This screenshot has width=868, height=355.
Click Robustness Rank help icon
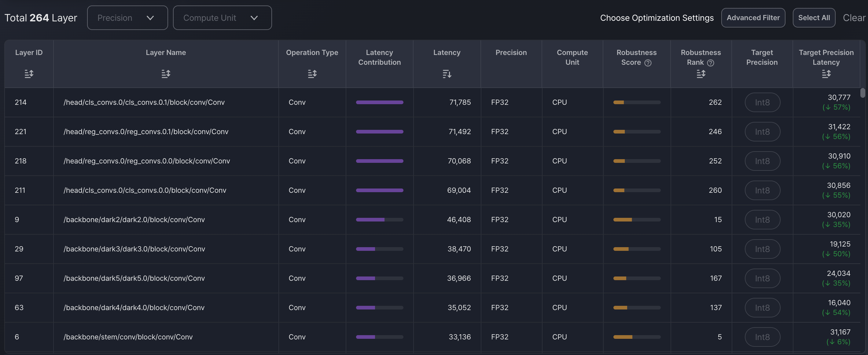(x=710, y=63)
